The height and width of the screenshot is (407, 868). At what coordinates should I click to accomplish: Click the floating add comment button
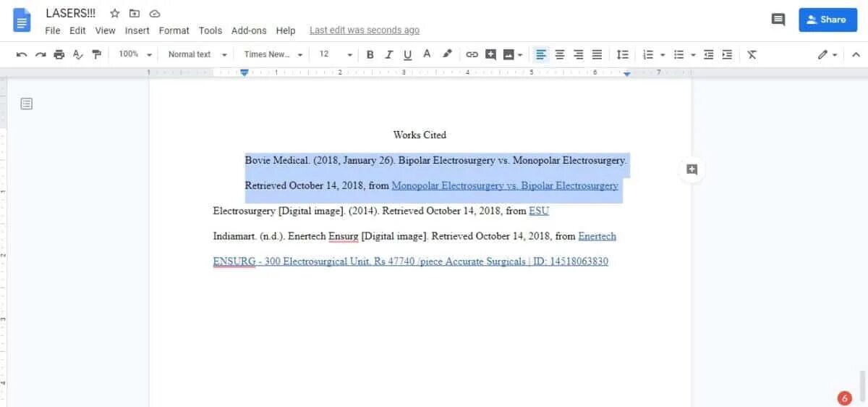click(692, 169)
